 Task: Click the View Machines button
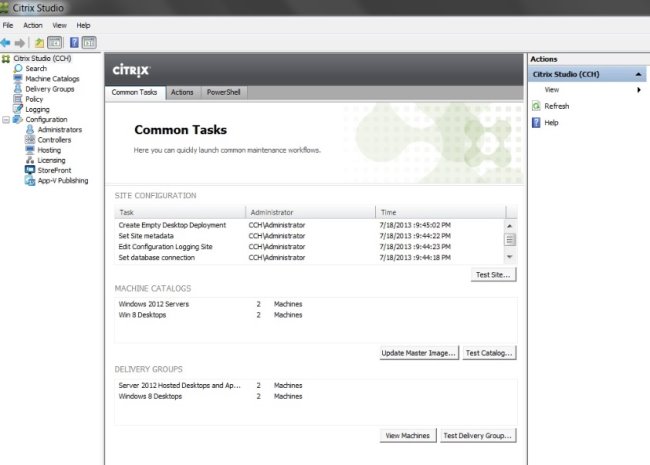coord(408,436)
